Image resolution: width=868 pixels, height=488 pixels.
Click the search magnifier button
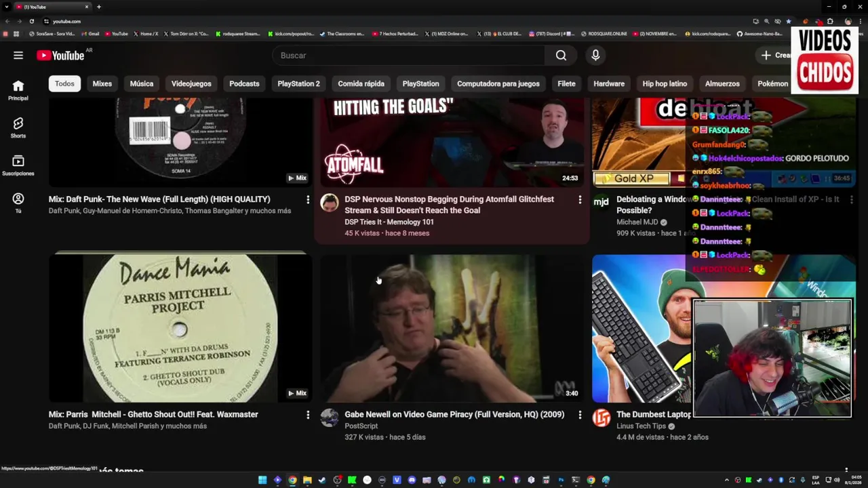pos(561,56)
